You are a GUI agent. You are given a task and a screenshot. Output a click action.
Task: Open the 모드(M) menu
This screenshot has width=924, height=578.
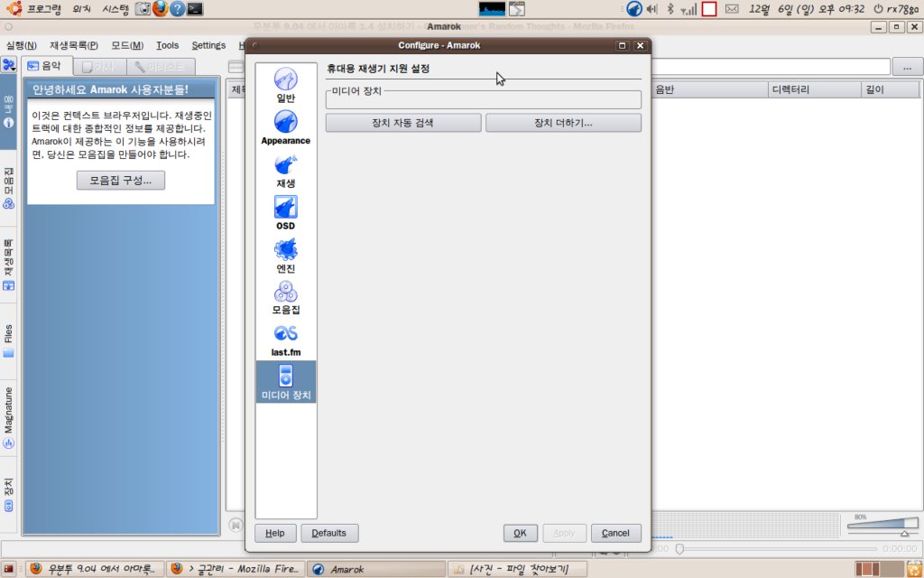point(127,45)
